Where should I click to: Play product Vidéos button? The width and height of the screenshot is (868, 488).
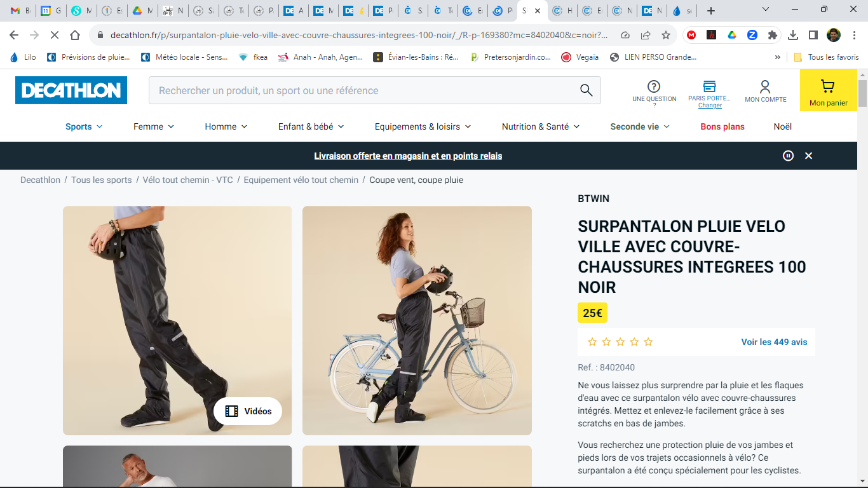tap(248, 411)
